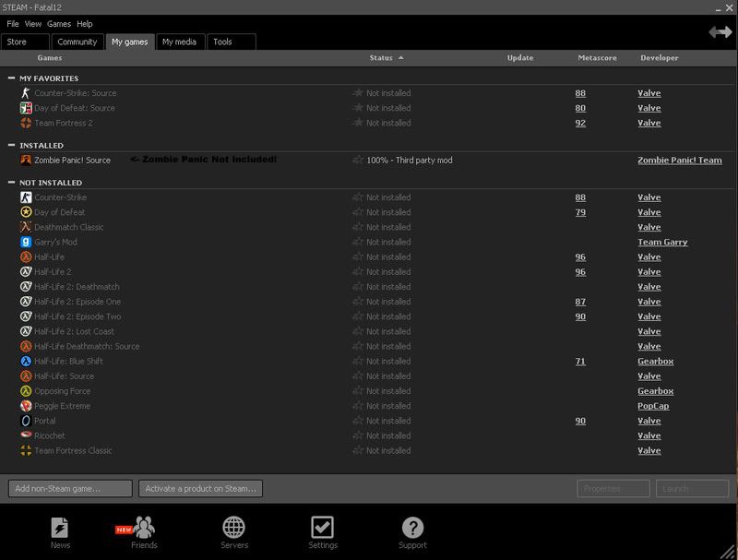Open the Support question mark icon
738x560 pixels.
coord(412,528)
